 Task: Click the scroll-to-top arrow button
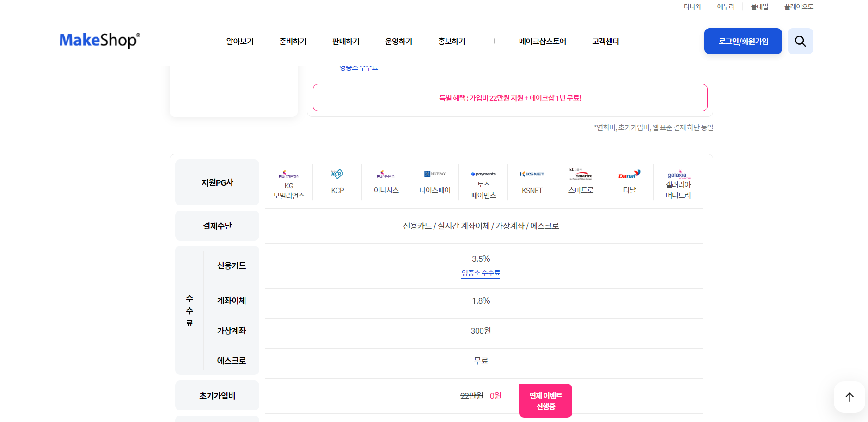[849, 397]
